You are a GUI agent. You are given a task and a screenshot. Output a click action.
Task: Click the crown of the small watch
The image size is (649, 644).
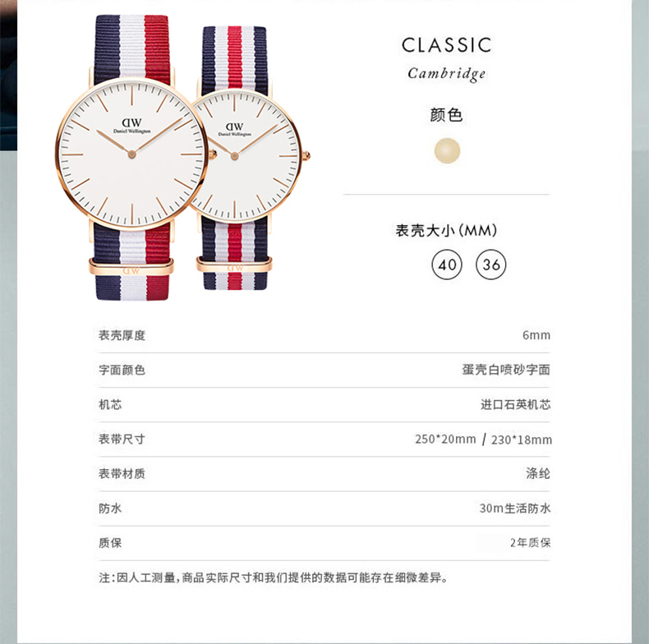pos(306,156)
